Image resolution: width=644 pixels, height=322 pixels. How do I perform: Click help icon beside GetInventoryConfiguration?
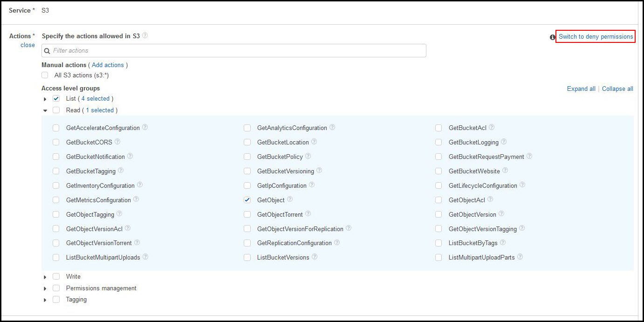point(140,185)
